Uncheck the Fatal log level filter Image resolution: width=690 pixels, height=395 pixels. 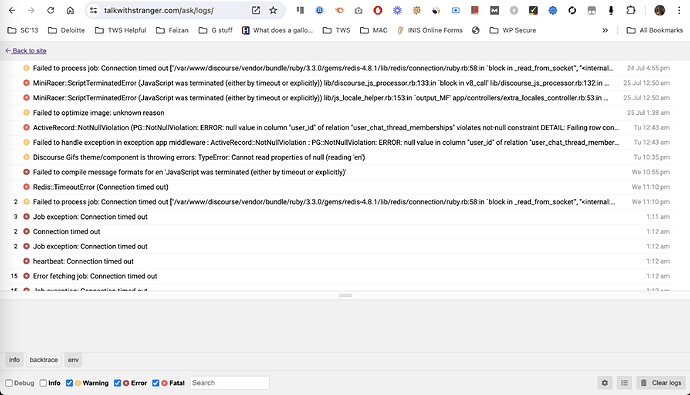155,383
